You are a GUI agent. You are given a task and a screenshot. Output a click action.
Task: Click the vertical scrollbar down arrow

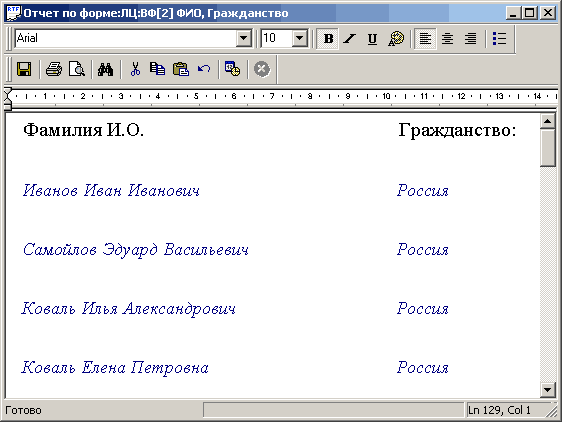547,390
